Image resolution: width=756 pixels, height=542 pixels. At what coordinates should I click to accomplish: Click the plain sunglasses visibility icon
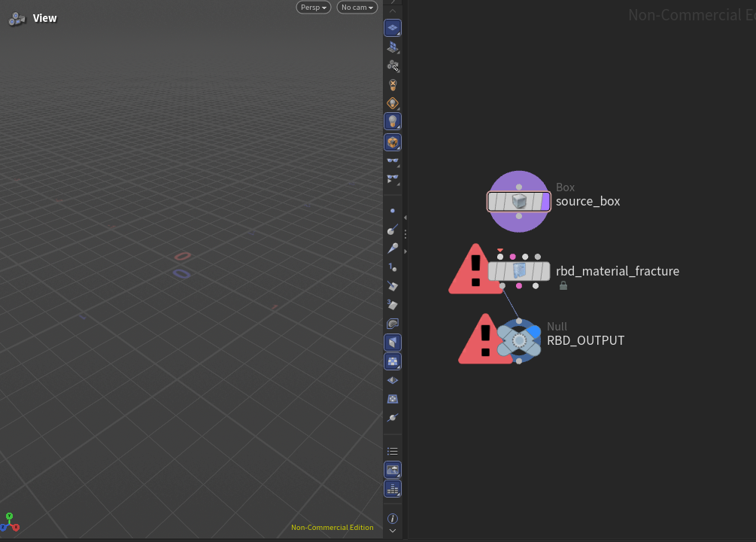[x=393, y=160]
